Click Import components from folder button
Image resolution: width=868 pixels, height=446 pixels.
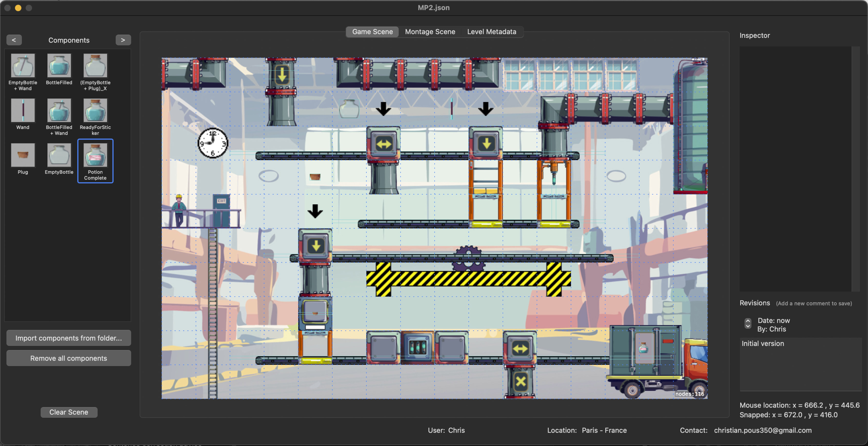(68, 338)
